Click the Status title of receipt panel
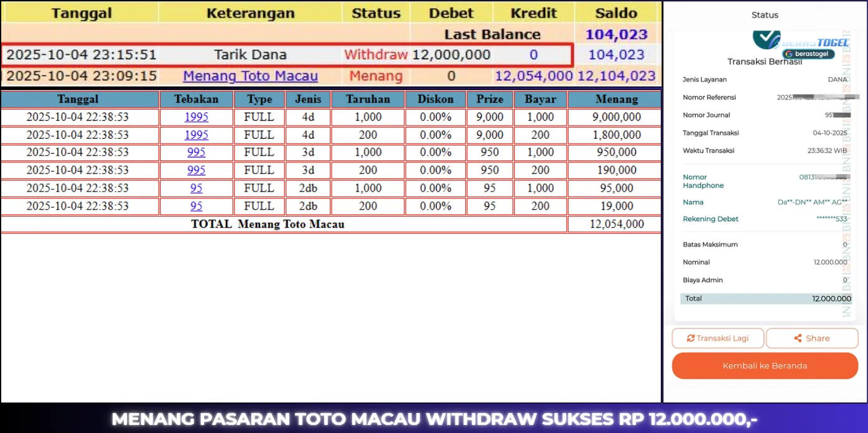 tap(765, 15)
